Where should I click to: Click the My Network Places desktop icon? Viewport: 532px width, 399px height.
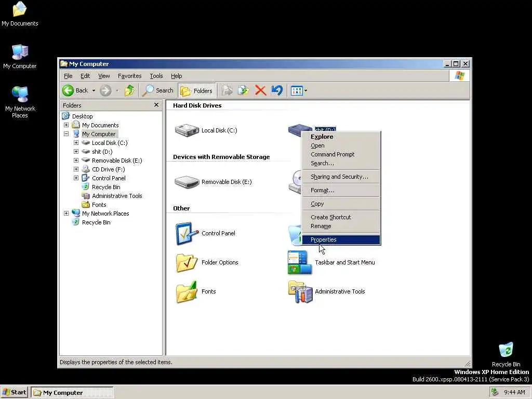coord(20,102)
